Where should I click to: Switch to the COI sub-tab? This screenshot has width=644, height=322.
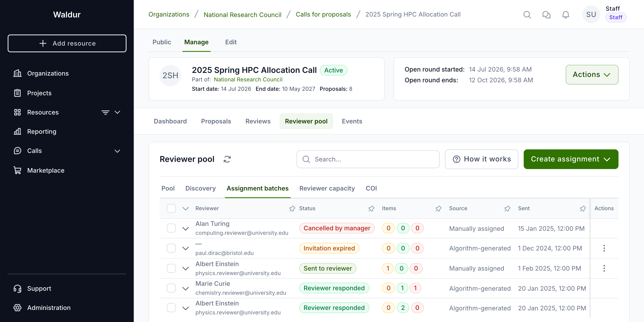click(x=371, y=188)
